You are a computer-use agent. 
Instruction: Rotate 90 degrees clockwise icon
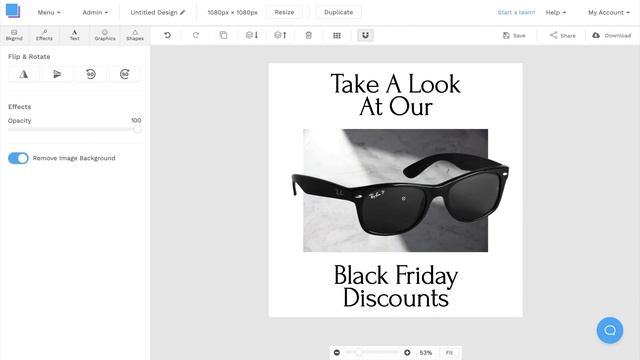pos(124,74)
